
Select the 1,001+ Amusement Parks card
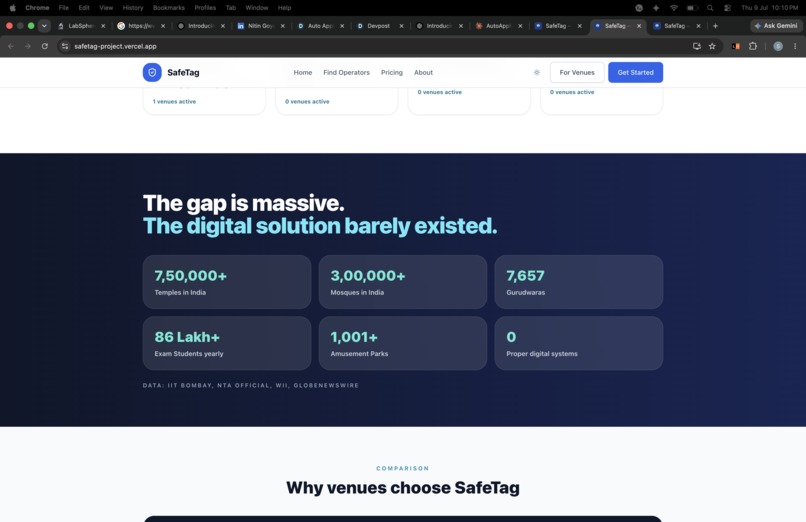(402, 343)
